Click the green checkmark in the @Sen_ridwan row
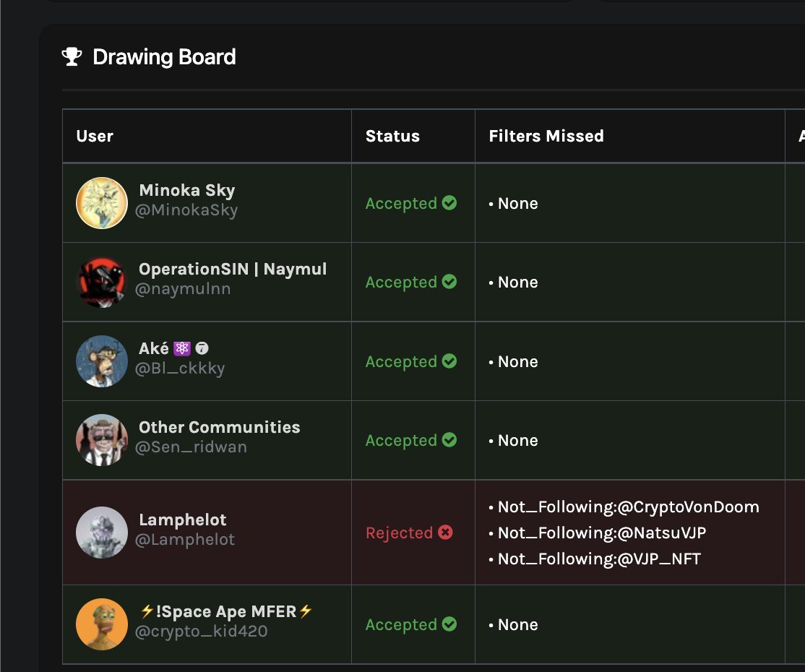 tap(449, 440)
